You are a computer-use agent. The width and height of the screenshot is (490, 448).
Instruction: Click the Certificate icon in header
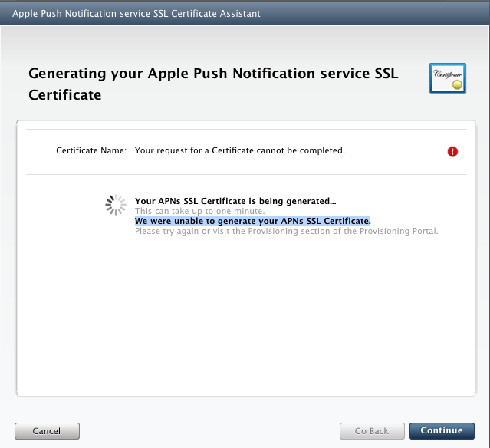click(448, 78)
